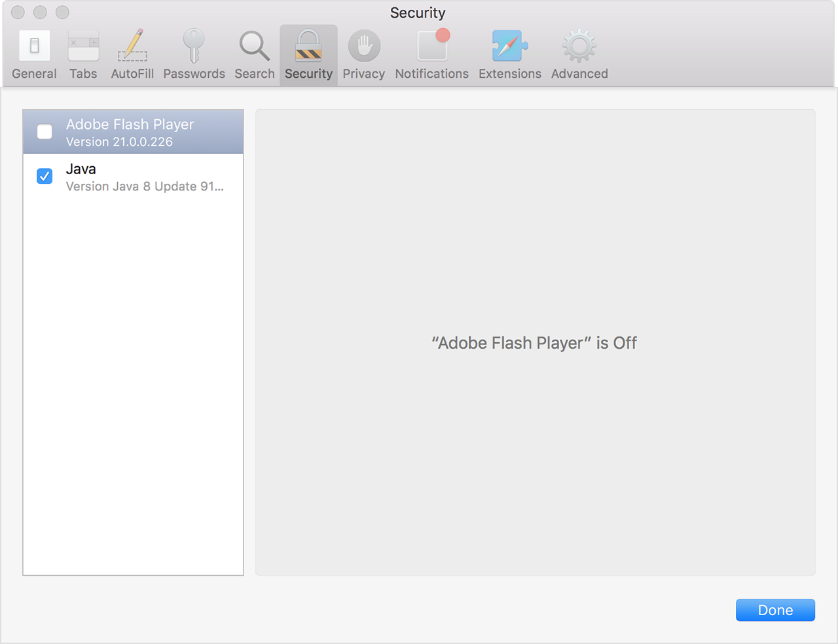Click the zoom window button
This screenshot has height=644, width=838.
coord(62,12)
